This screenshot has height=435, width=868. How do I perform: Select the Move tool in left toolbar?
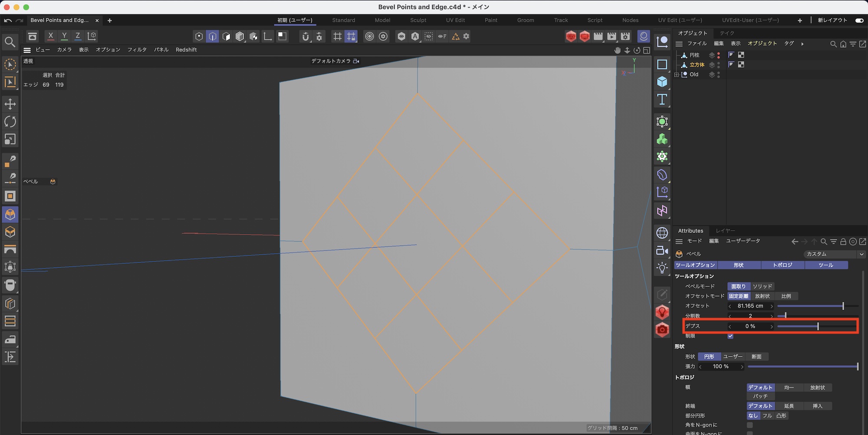pyautogui.click(x=10, y=104)
